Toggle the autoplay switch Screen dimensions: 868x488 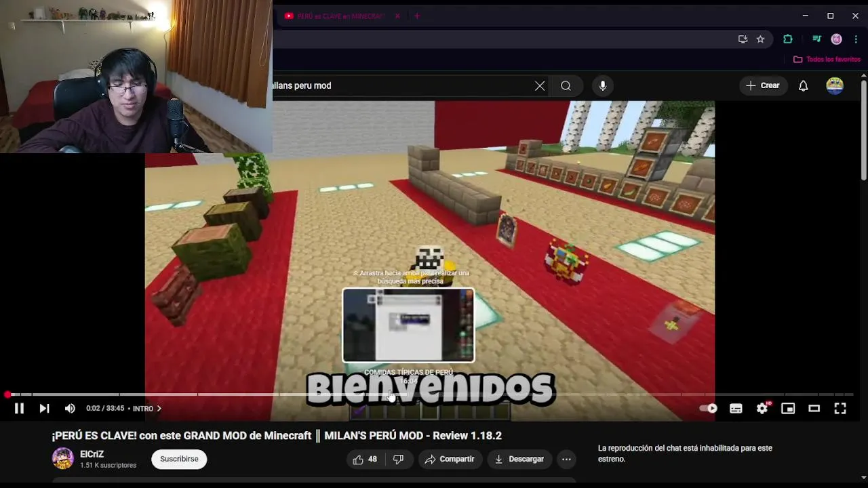click(x=709, y=408)
